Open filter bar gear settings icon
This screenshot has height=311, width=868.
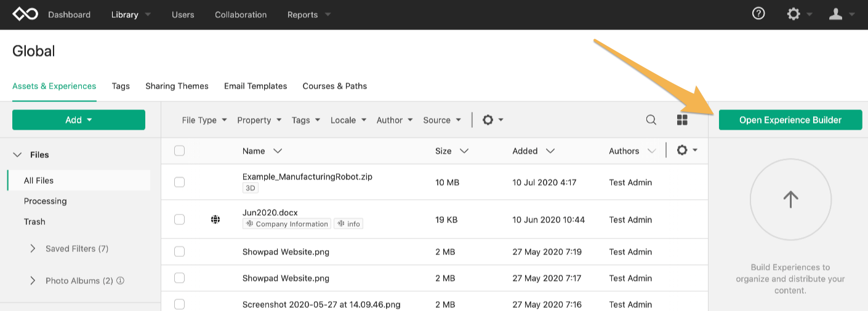click(x=488, y=120)
